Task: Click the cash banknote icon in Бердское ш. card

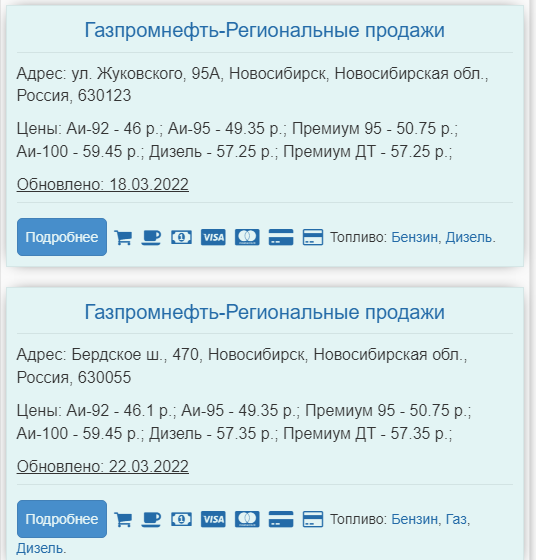Action: (x=181, y=519)
